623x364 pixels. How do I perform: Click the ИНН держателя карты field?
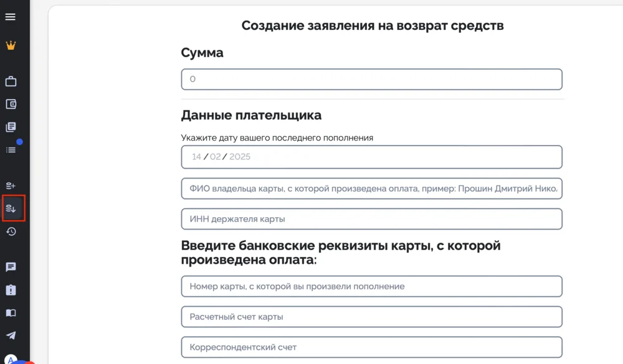click(x=371, y=218)
